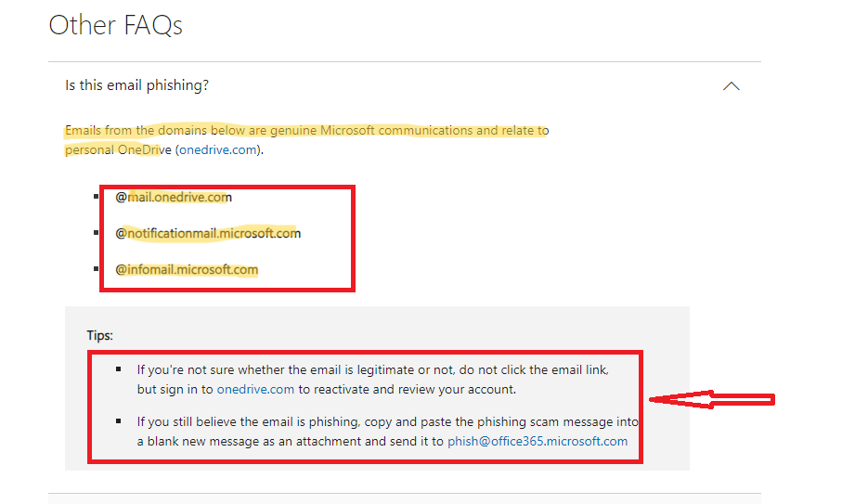Image resolution: width=855 pixels, height=504 pixels.
Task: Click the phish@office365.microsoft.com email link
Action: click(x=538, y=441)
